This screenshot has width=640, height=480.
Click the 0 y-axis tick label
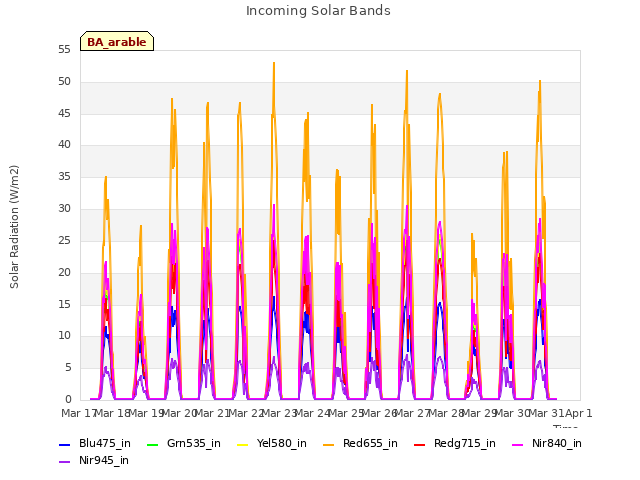tap(68, 400)
